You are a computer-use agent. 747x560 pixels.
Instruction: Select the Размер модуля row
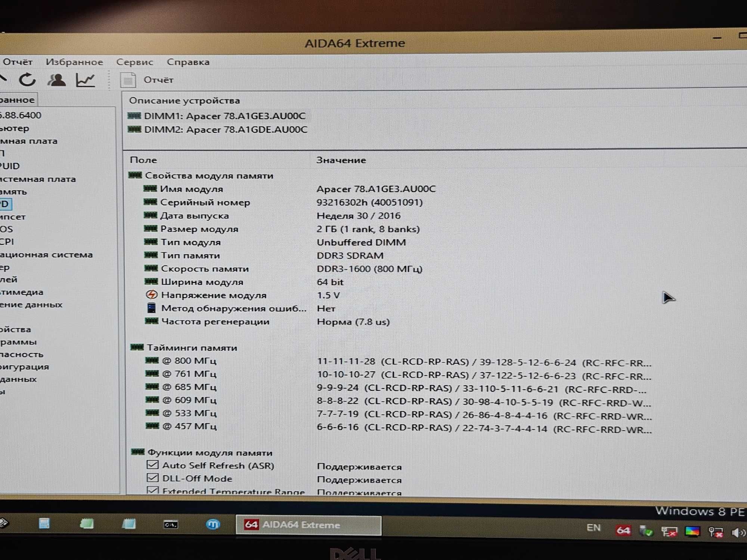tap(282, 229)
